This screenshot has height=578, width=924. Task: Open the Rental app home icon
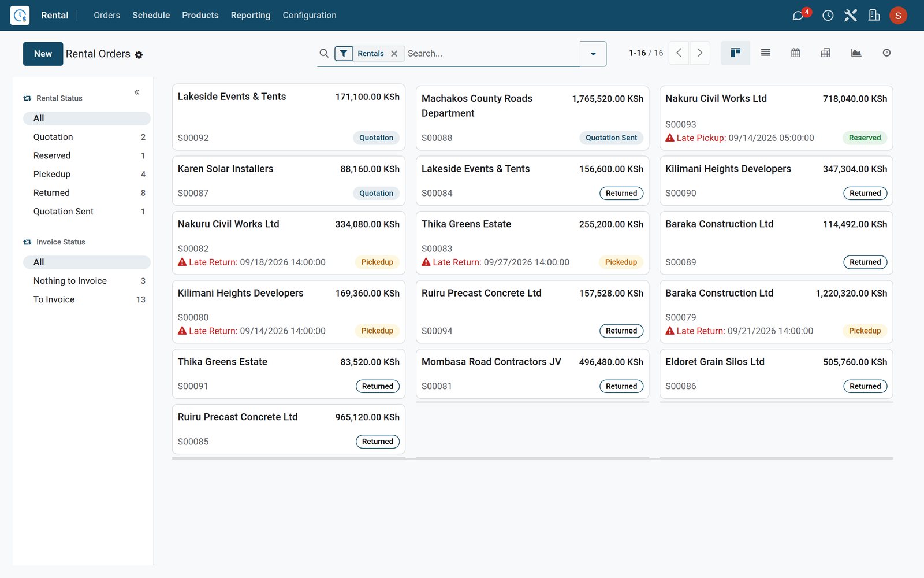pyautogui.click(x=20, y=15)
